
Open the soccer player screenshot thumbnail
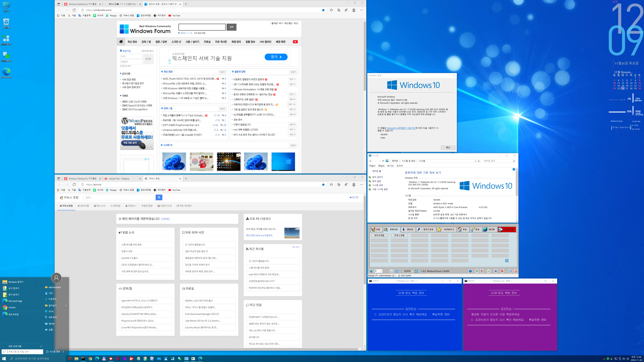pos(201,162)
